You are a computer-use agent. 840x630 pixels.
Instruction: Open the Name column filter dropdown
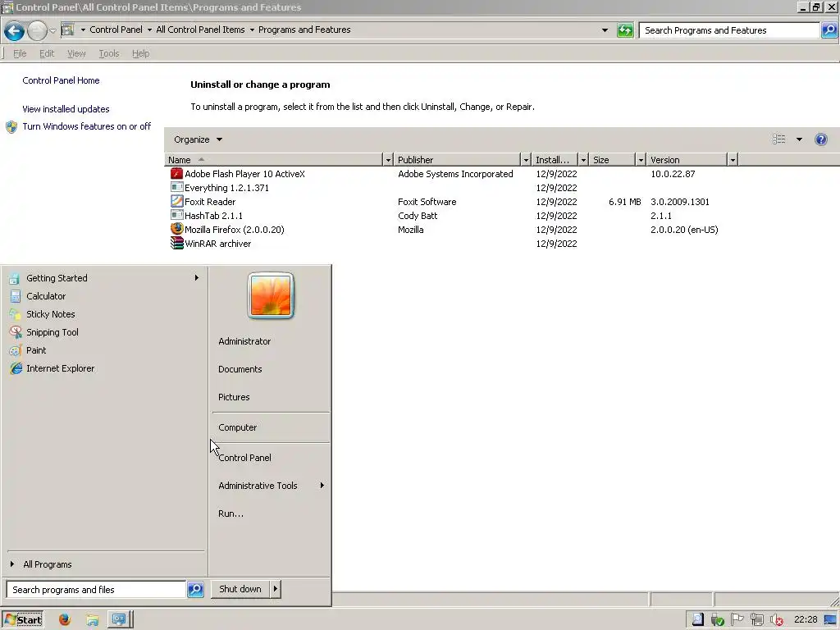click(x=388, y=160)
